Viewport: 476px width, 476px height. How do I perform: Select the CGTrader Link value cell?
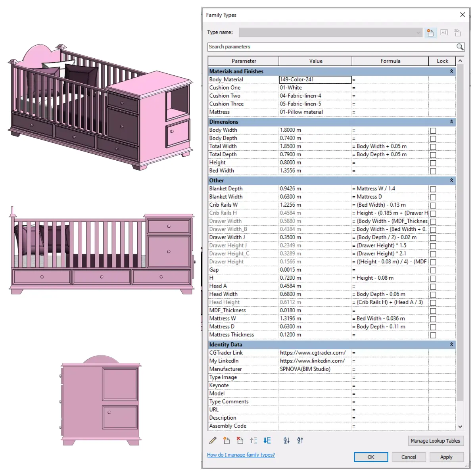coord(315,353)
